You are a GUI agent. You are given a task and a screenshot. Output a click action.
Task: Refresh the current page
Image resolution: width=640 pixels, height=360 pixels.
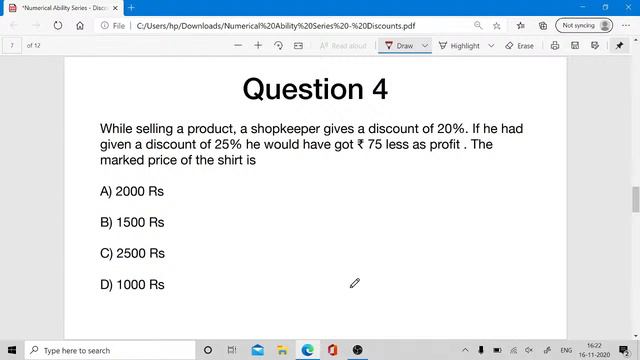[58, 26]
